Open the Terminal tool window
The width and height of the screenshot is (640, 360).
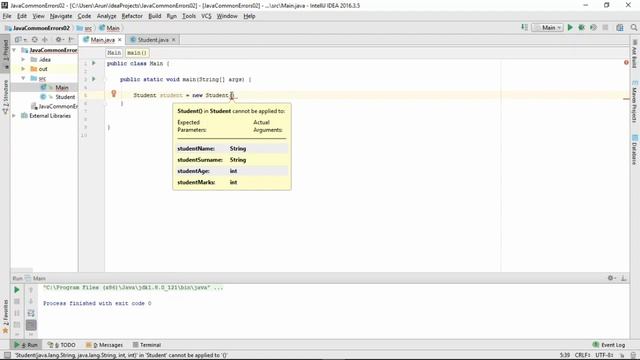(147, 345)
